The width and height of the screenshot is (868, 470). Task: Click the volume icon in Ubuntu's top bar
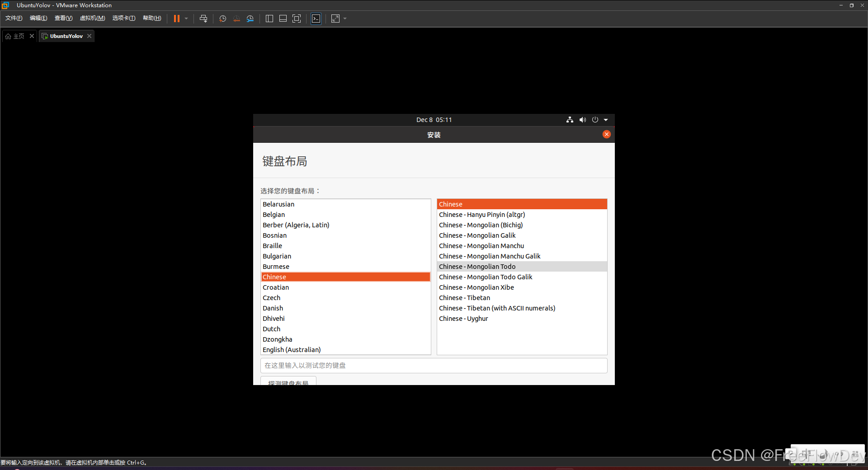click(582, 120)
